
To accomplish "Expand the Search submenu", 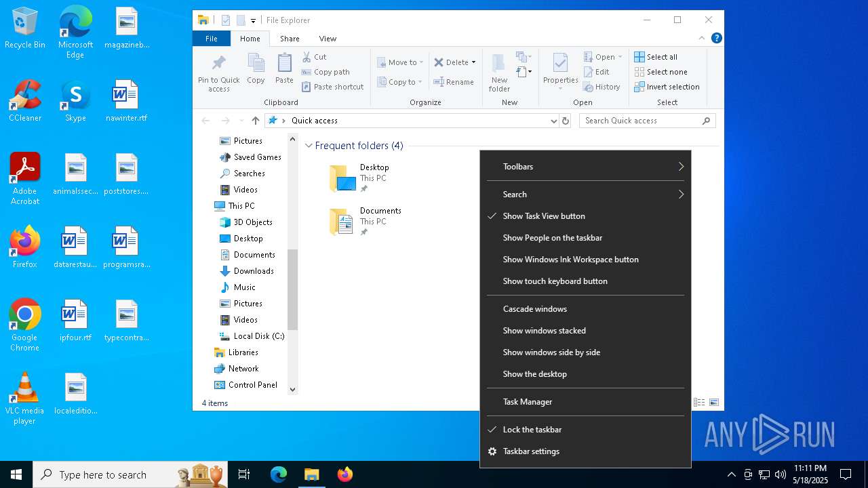I will 585,195.
